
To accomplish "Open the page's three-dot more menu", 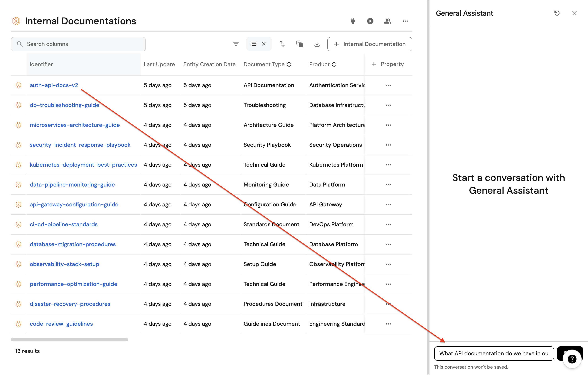I will (405, 21).
